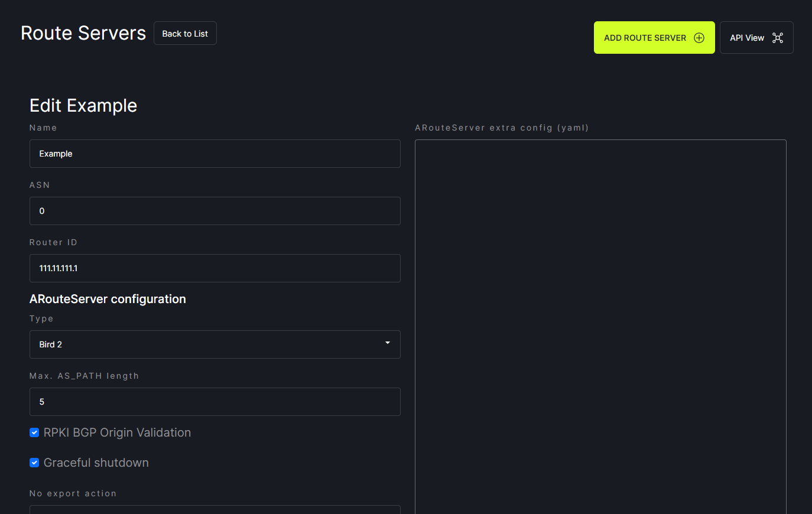The height and width of the screenshot is (514, 812).
Task: Focus the Name field containing Example
Action: pos(215,154)
